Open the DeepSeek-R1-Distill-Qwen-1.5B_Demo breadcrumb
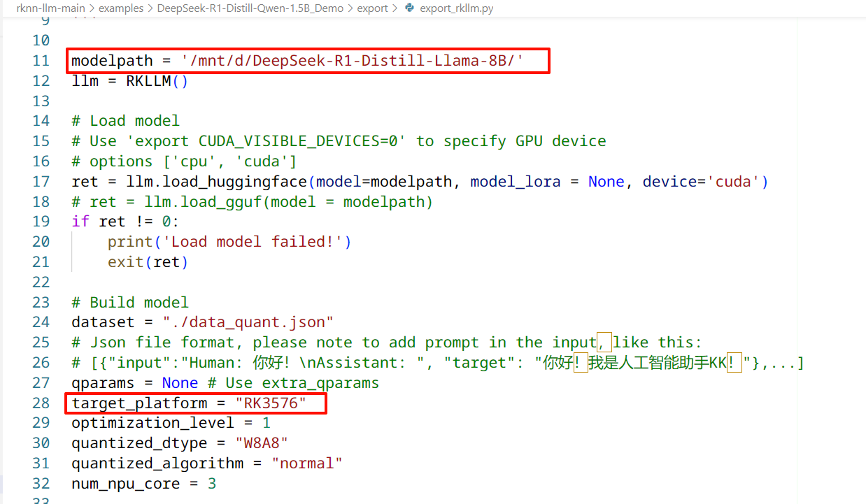This screenshot has width=866, height=504. point(250,8)
